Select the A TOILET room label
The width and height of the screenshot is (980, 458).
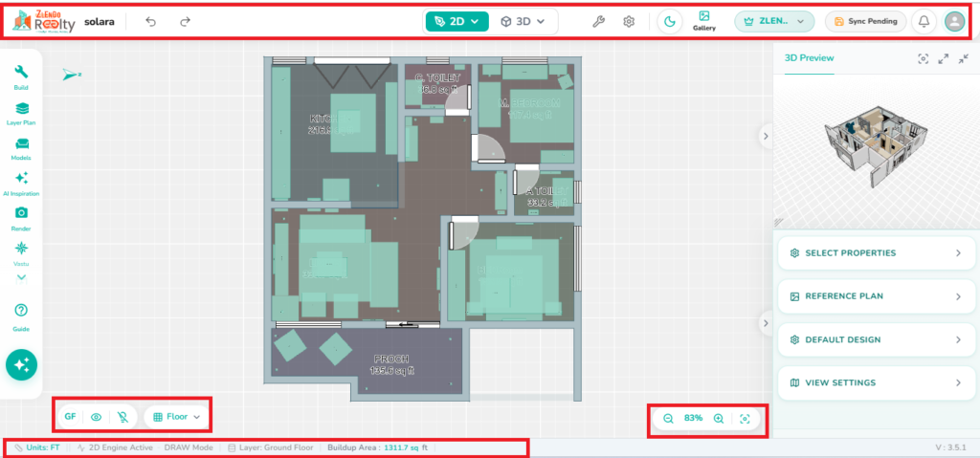[x=547, y=196]
